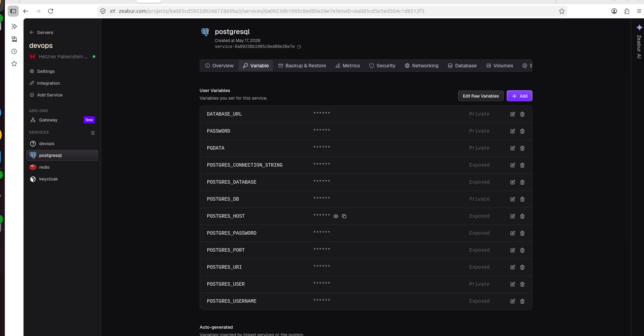Delete the PASSWORD variable
Viewport: 644px width, 336px height.
tap(522, 131)
